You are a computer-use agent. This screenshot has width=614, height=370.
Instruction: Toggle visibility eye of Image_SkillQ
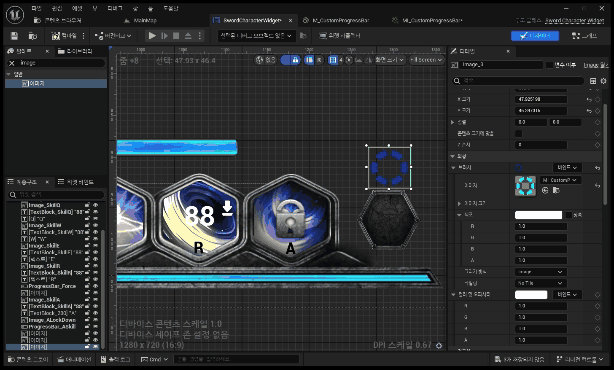pos(95,205)
